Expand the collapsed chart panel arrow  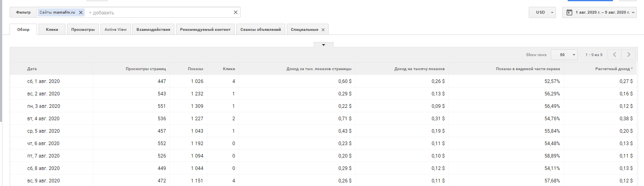pyautogui.click(x=323, y=45)
